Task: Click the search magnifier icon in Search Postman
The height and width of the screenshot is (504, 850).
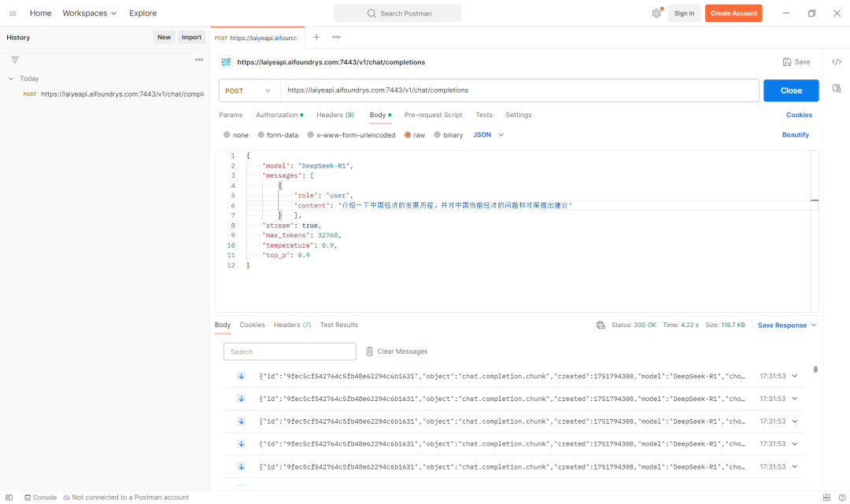Action: [371, 13]
